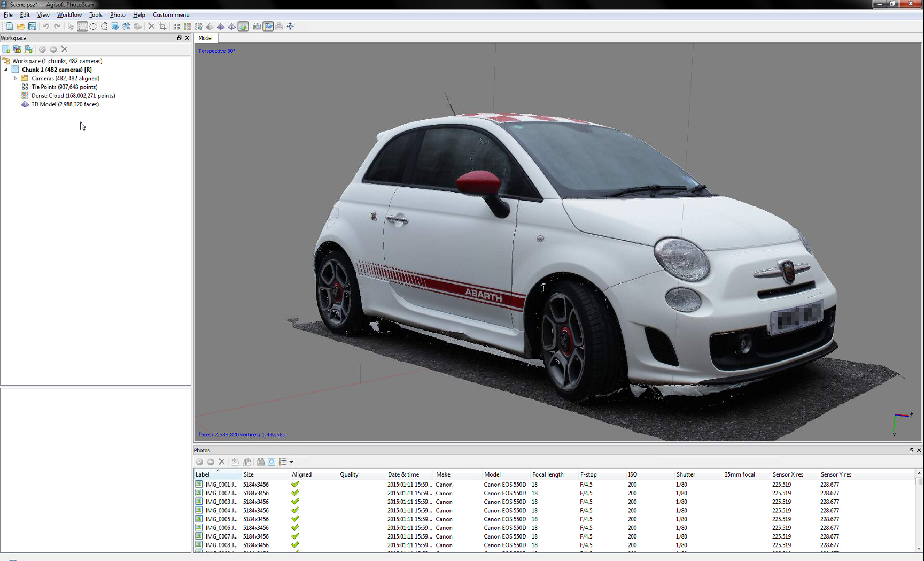Click the Undo button on the toolbar
924x561 pixels.
[46, 26]
